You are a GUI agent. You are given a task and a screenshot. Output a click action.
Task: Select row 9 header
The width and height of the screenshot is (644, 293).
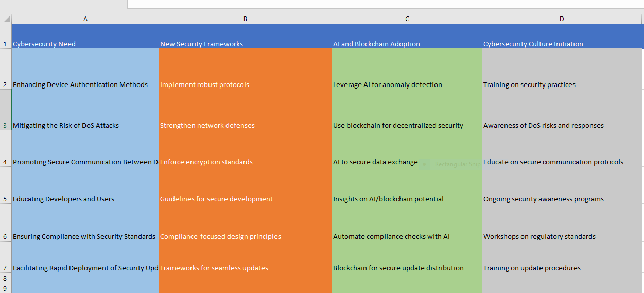[6, 288]
